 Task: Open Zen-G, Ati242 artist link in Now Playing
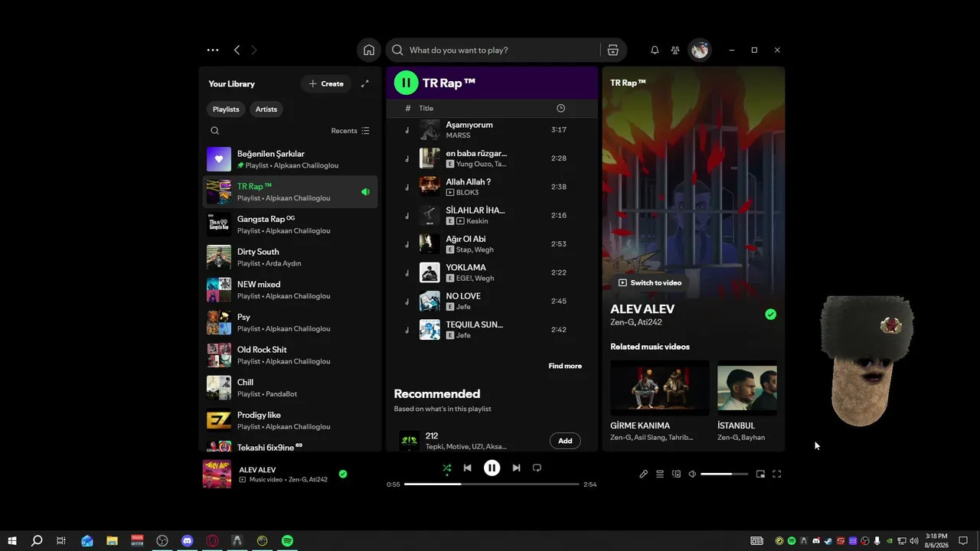[636, 322]
